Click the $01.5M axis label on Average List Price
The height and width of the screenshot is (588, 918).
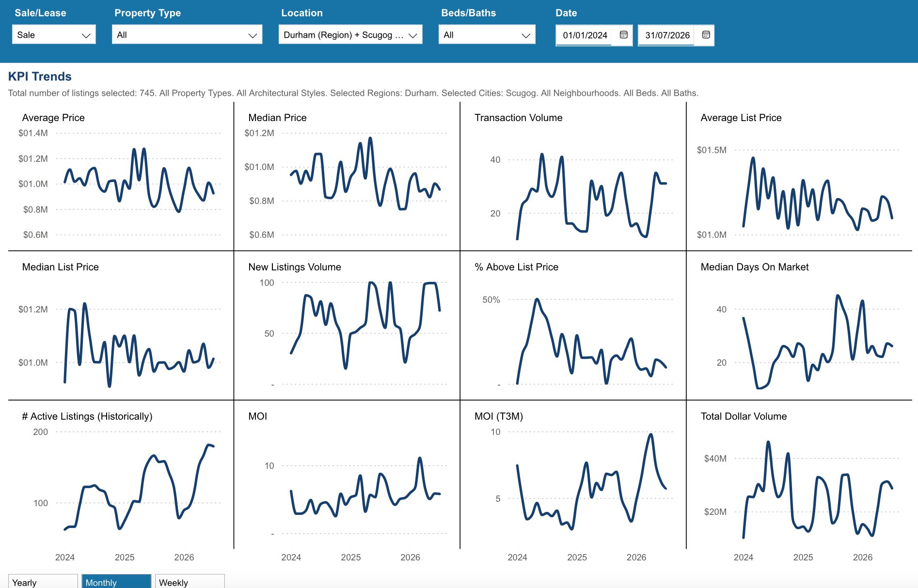pyautogui.click(x=712, y=150)
